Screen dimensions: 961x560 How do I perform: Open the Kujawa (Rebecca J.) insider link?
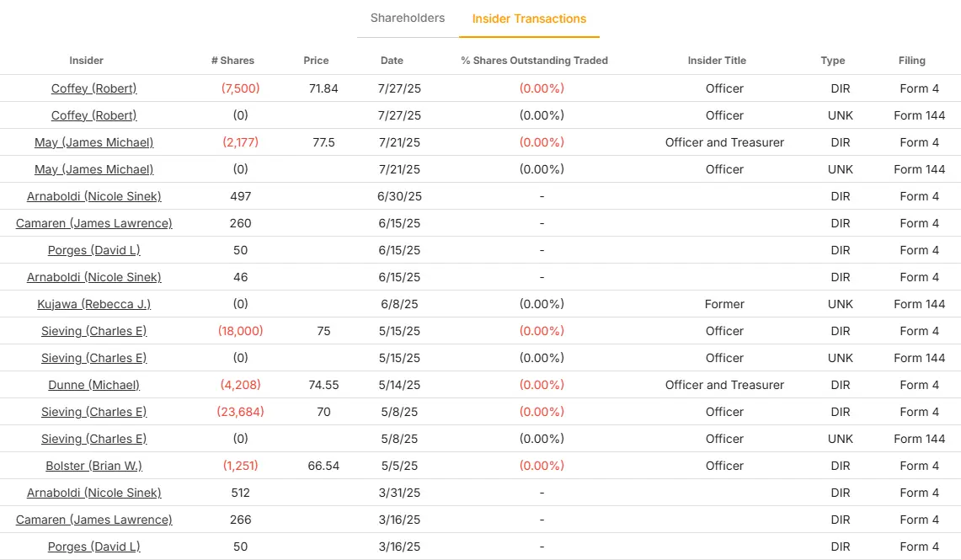[94, 304]
